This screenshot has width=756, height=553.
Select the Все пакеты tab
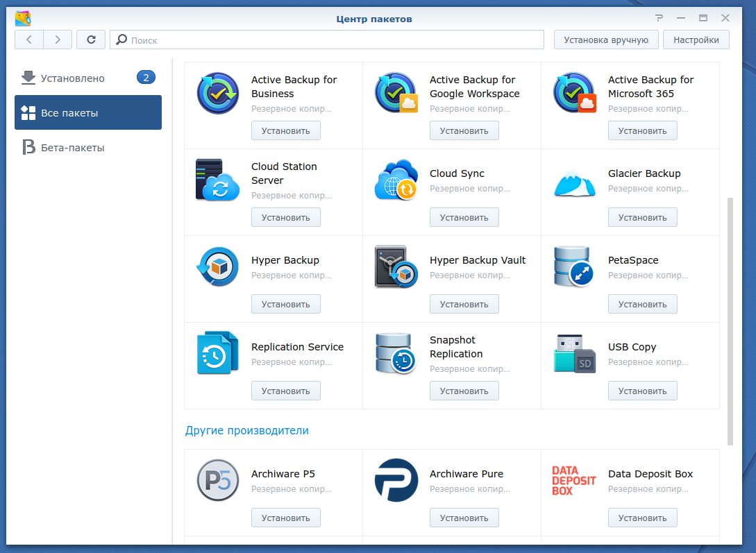88,112
